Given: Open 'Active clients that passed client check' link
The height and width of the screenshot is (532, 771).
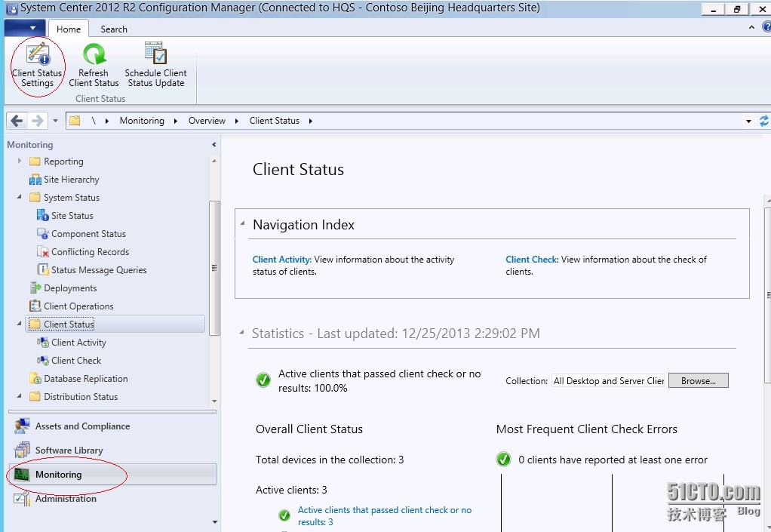Looking at the screenshot, I should (384, 515).
